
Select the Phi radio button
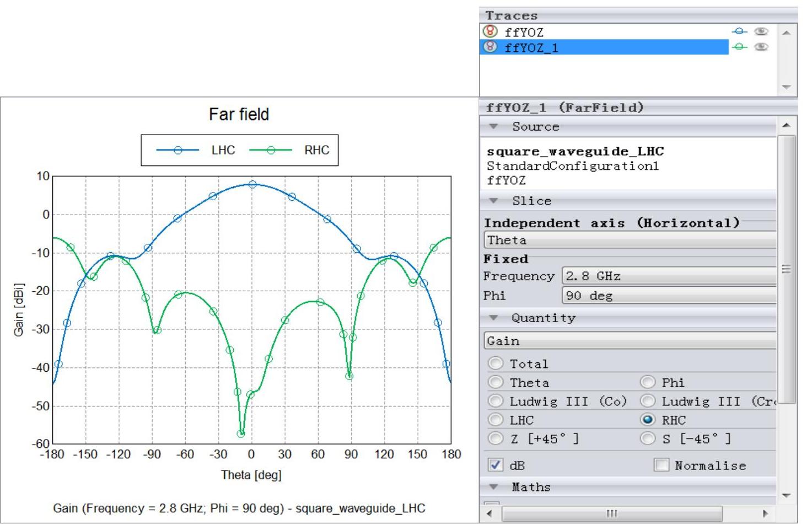[x=648, y=382]
